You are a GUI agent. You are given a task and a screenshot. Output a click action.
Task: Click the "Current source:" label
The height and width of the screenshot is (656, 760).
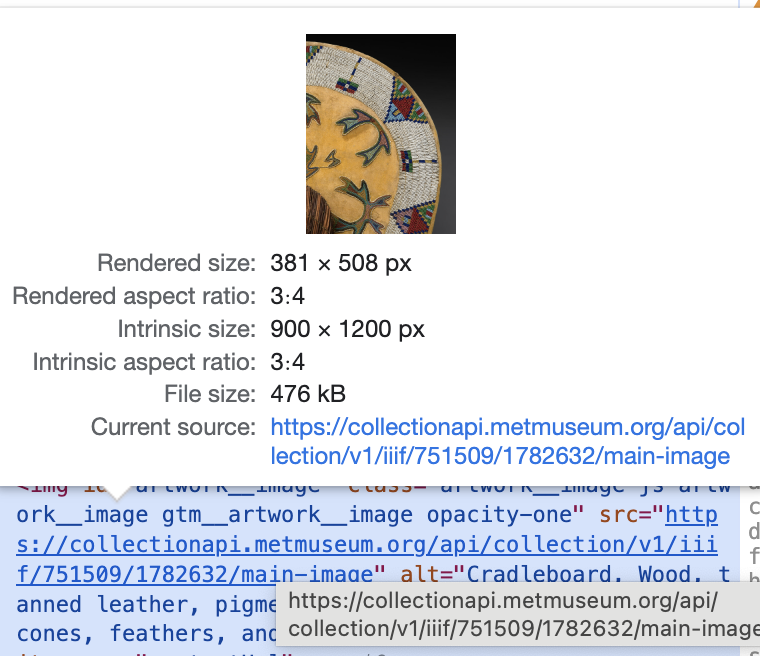click(174, 427)
